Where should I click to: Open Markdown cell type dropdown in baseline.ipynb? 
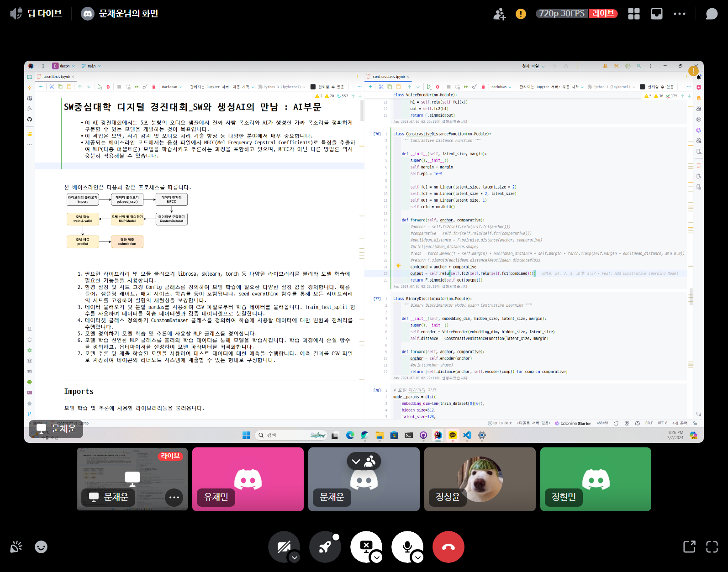click(172, 87)
